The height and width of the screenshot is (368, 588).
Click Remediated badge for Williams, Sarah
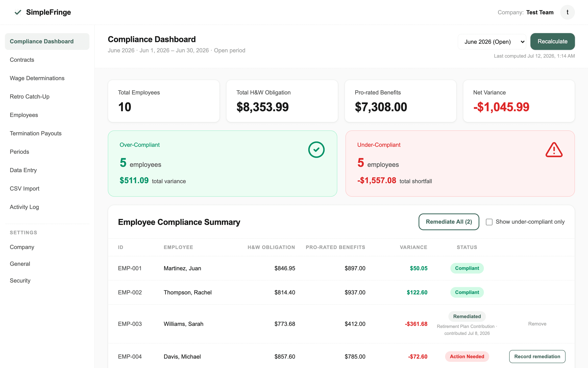click(x=467, y=316)
